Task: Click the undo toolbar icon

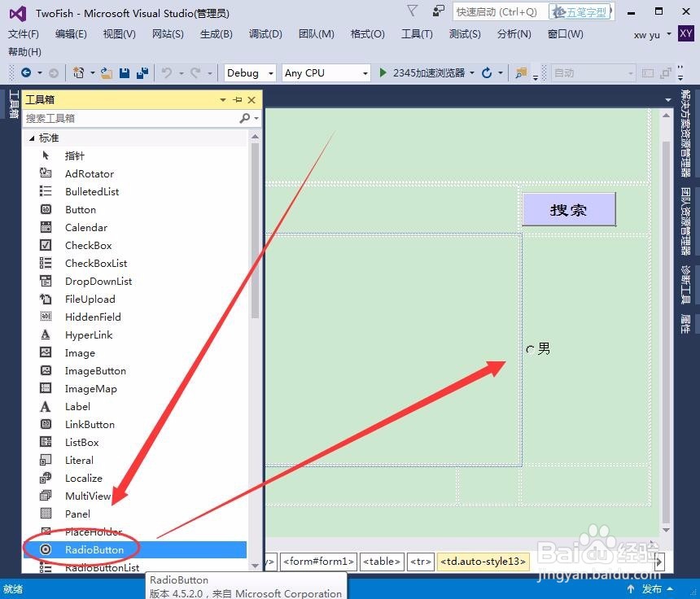Action: point(167,72)
